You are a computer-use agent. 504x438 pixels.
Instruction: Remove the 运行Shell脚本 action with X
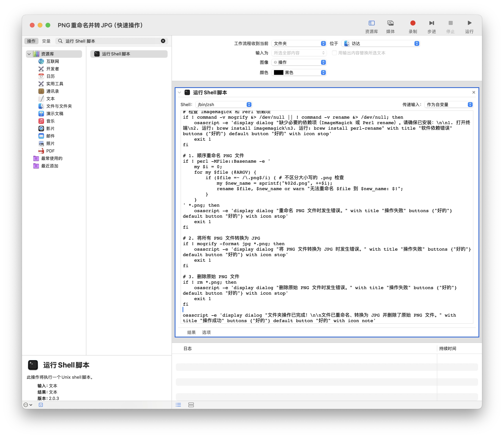point(473,92)
